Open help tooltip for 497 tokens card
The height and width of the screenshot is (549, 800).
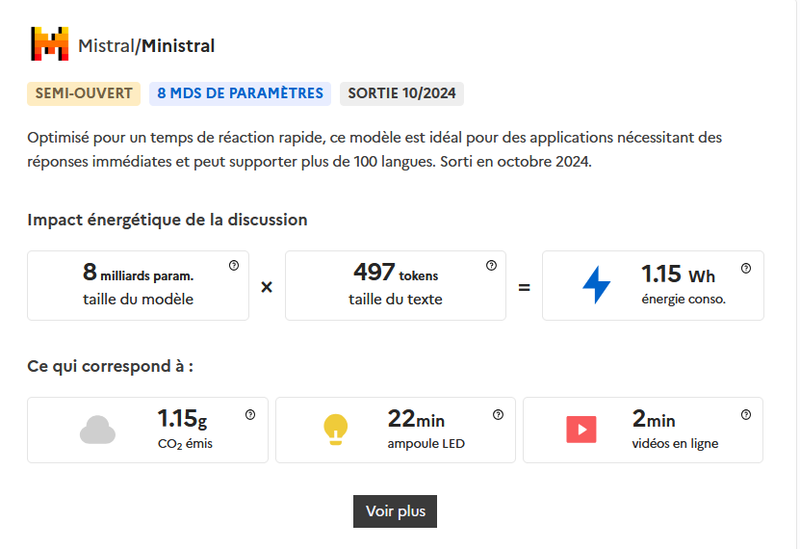[x=491, y=266]
